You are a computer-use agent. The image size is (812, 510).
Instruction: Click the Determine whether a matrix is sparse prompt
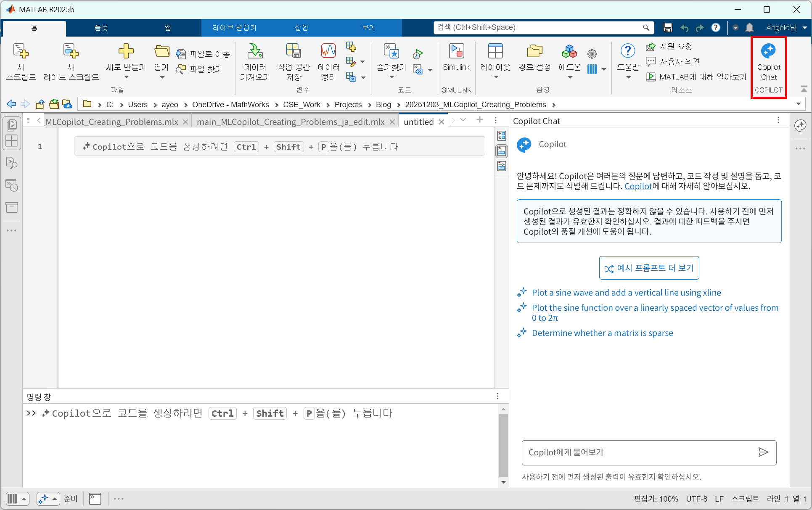[x=602, y=333]
